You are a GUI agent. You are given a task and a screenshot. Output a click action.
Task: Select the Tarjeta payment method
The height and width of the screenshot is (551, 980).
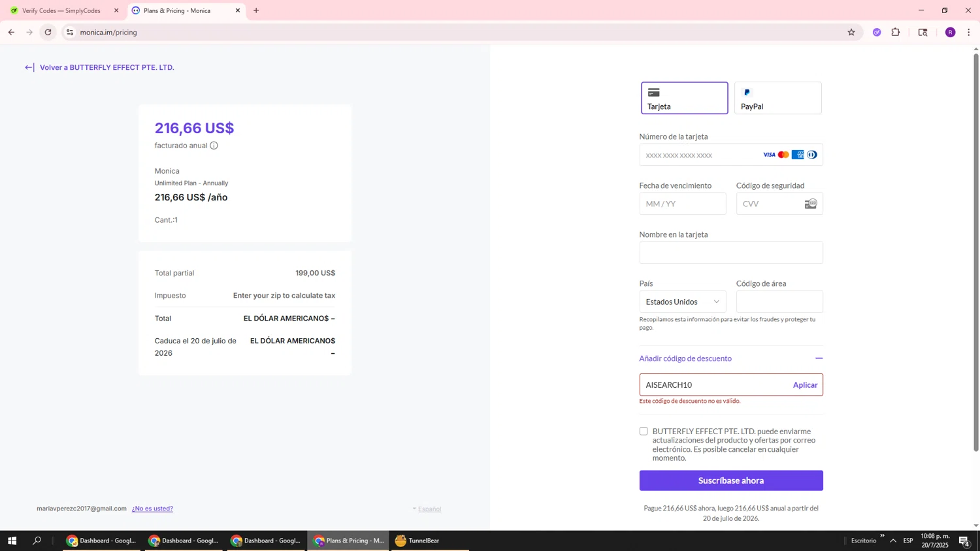(684, 98)
